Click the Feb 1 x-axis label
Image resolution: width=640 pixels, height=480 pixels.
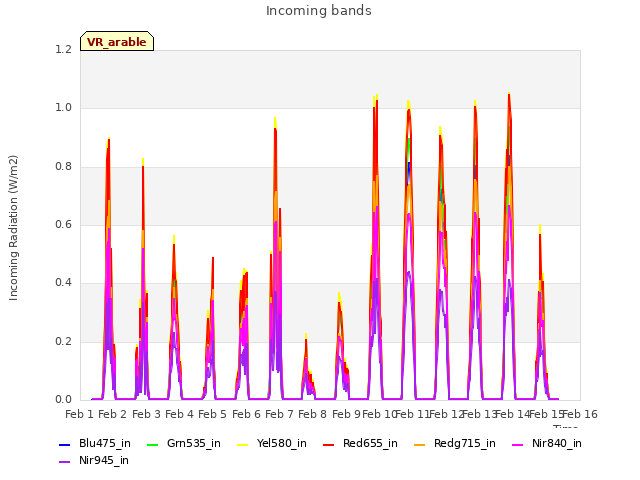coord(80,414)
